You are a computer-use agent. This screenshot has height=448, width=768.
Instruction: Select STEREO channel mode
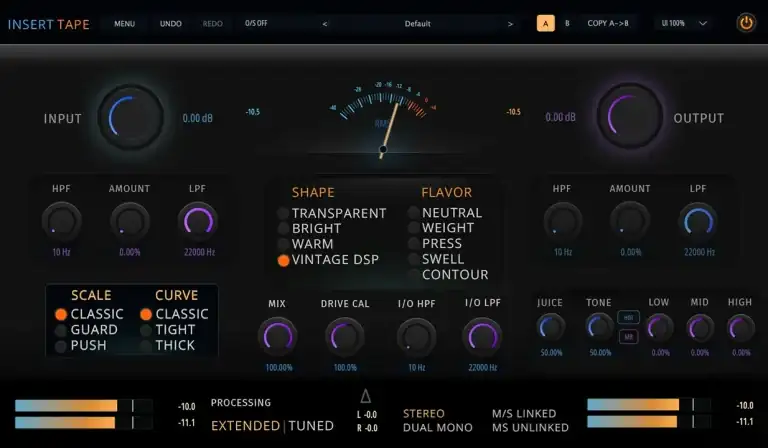[424, 414]
